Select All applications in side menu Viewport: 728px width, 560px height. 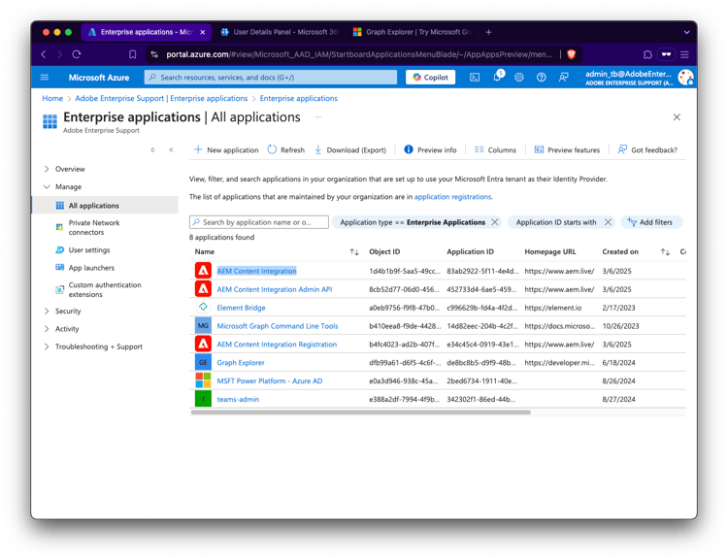click(105, 205)
